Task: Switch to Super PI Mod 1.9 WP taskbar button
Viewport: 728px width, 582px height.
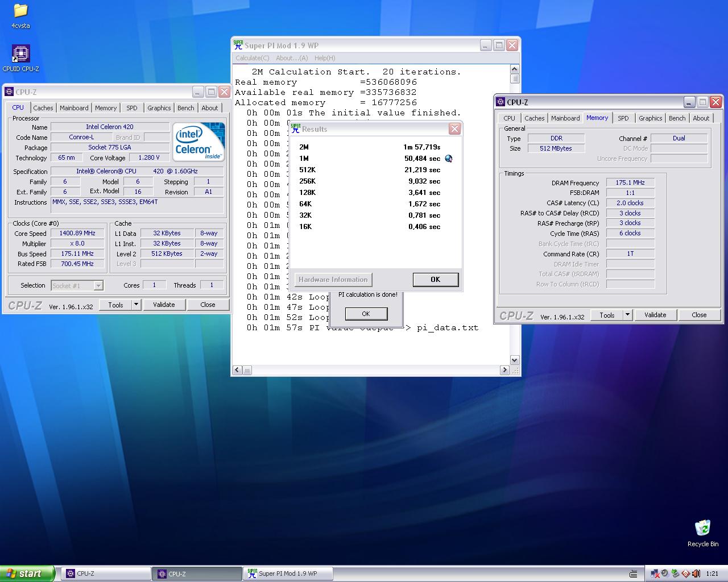Action: 288,573
